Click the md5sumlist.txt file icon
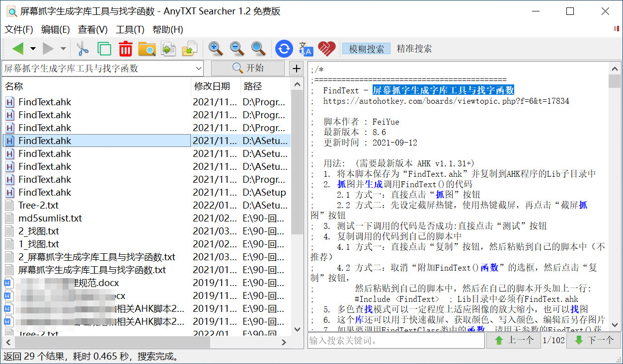623x364 pixels. point(9,218)
